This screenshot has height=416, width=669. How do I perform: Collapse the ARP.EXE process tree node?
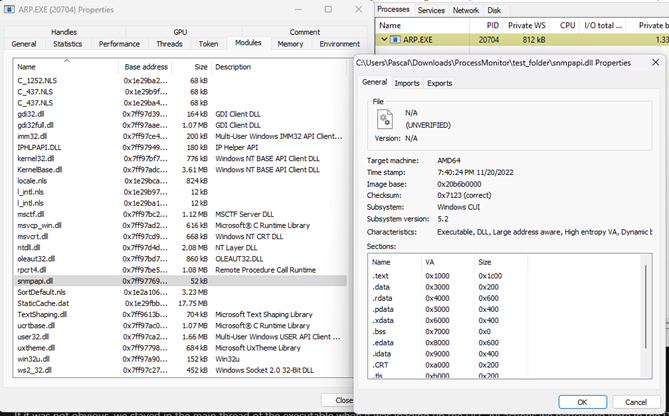pos(385,39)
